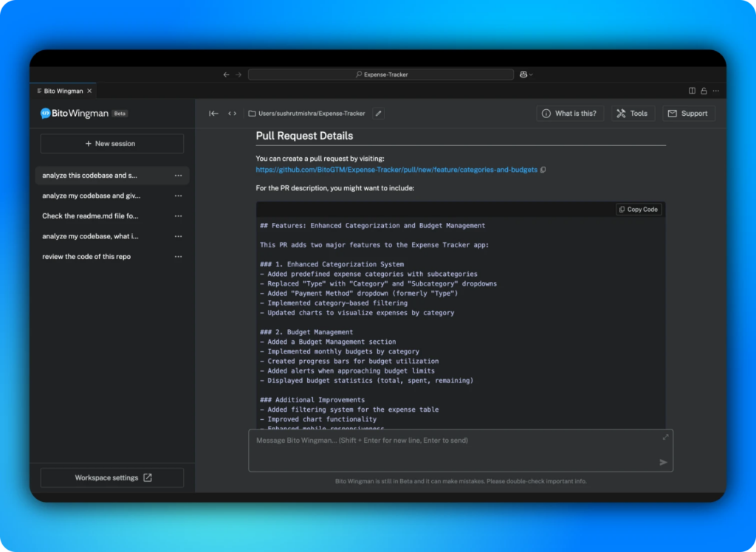This screenshot has height=552, width=756.
Task: Close the Bito Wingman tab
Action: 89,91
